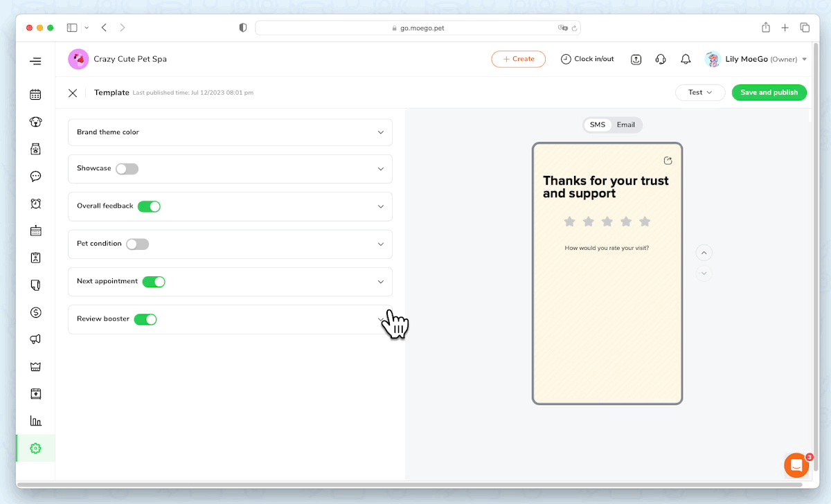Open the documents icon in sidebar
This screenshot has width=831, height=504.
(x=35, y=285)
